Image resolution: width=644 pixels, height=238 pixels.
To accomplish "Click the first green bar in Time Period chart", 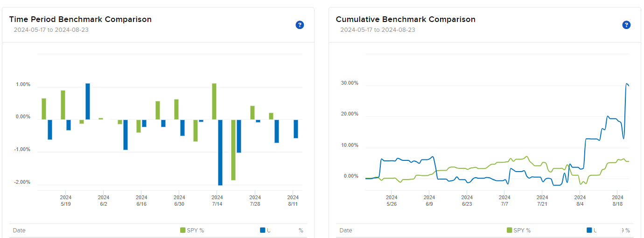I will point(44,108).
